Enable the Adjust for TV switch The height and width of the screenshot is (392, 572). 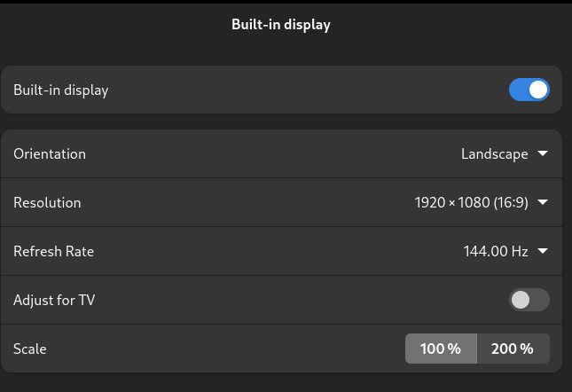click(x=529, y=300)
